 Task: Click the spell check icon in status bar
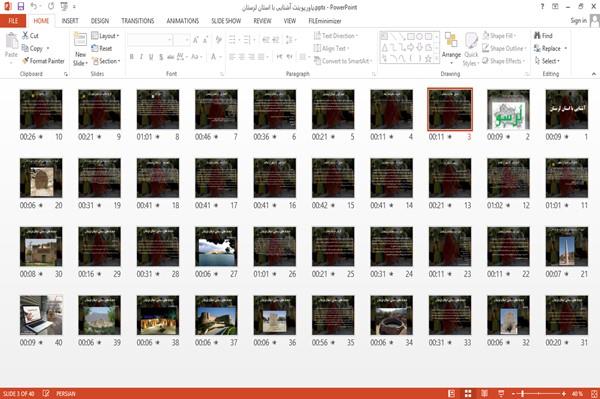pyautogui.click(x=46, y=394)
